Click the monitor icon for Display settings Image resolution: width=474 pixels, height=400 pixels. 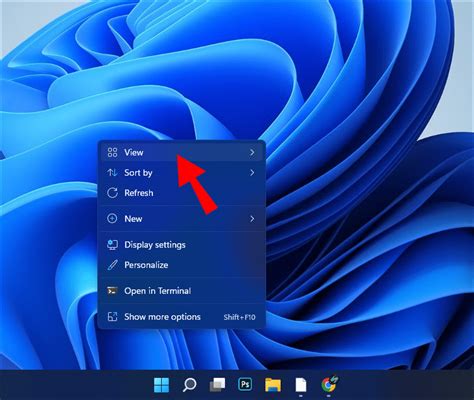pos(112,245)
